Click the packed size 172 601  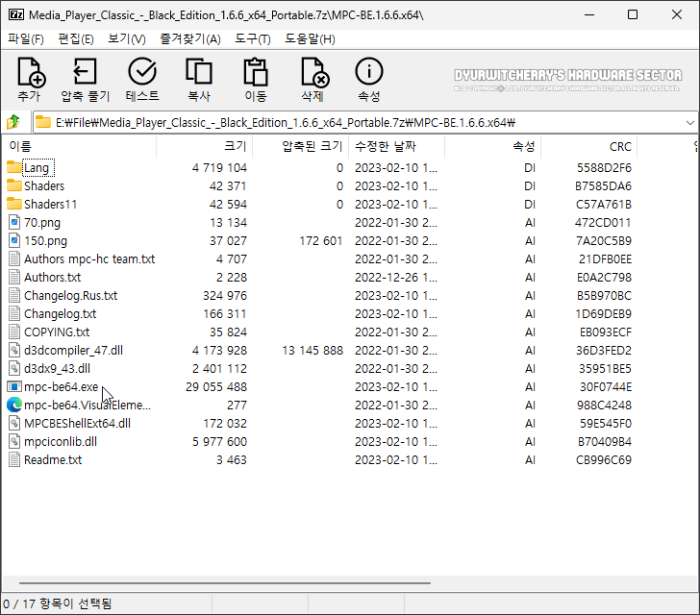[x=320, y=241]
